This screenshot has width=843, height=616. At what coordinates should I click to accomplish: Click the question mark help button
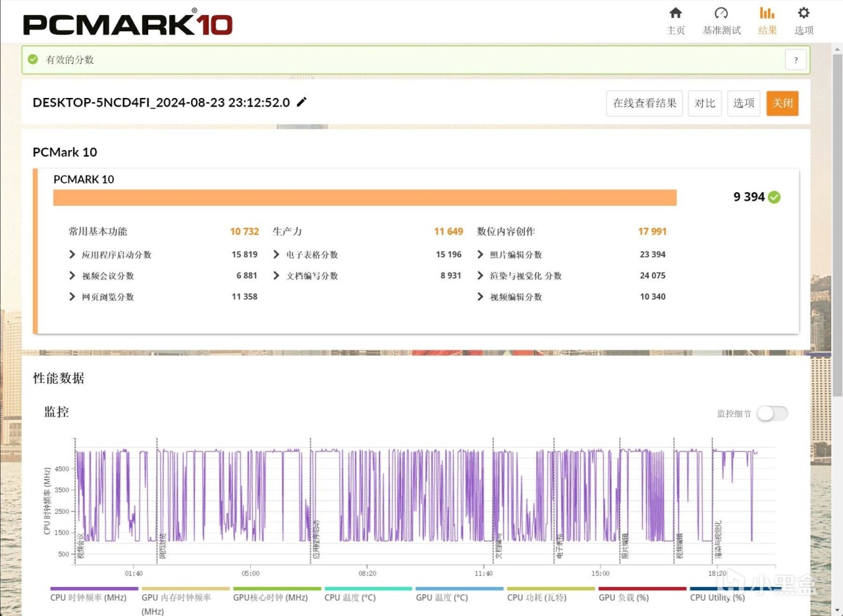coord(796,60)
